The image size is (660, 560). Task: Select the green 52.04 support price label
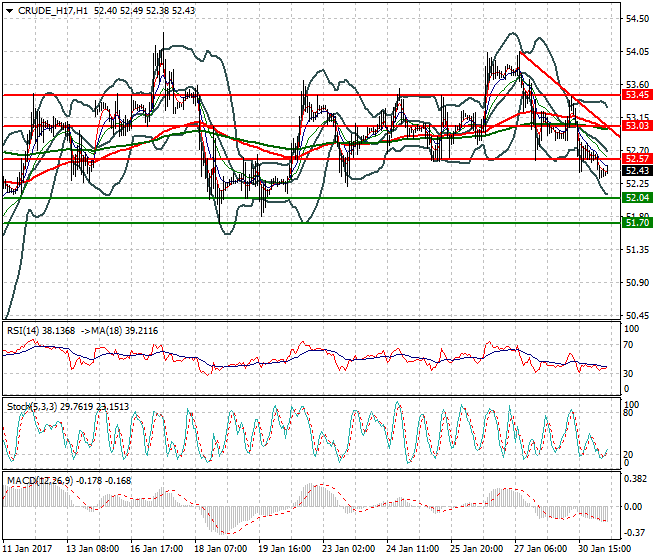(637, 198)
